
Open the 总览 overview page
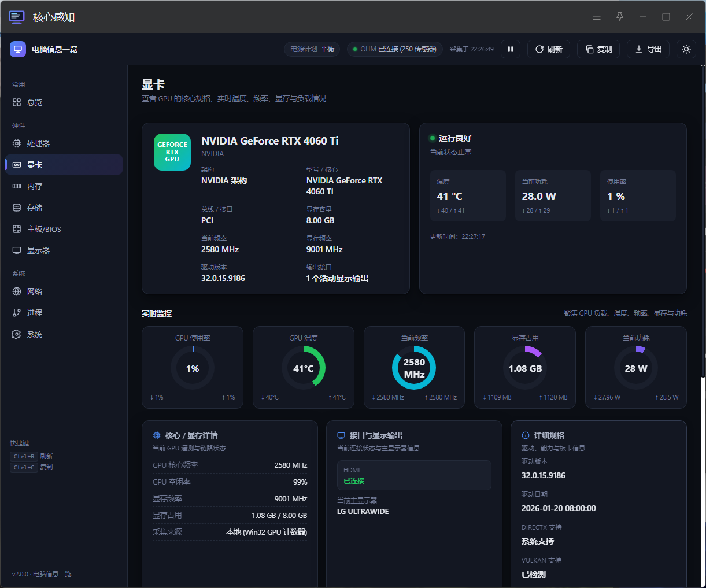click(64, 102)
